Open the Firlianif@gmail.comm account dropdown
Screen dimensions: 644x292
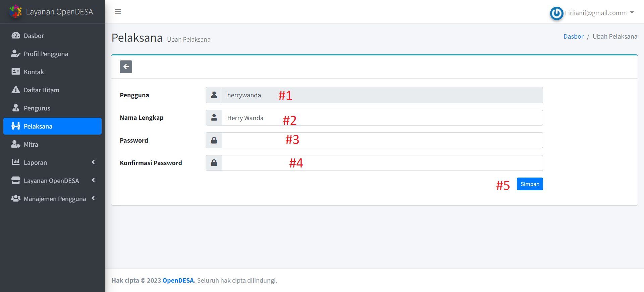592,13
